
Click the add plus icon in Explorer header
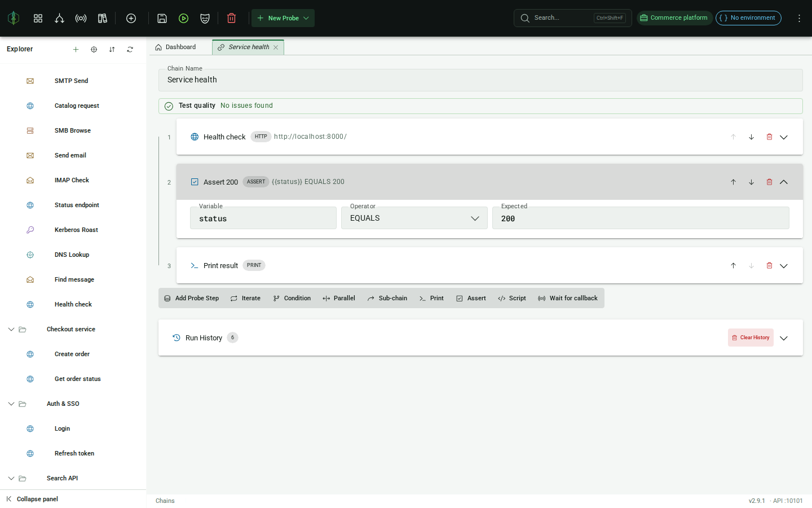76,49
